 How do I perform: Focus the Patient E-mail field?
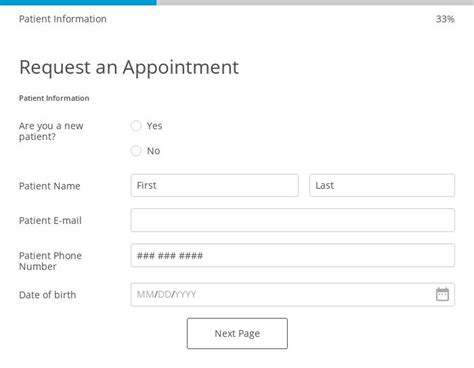(x=293, y=220)
